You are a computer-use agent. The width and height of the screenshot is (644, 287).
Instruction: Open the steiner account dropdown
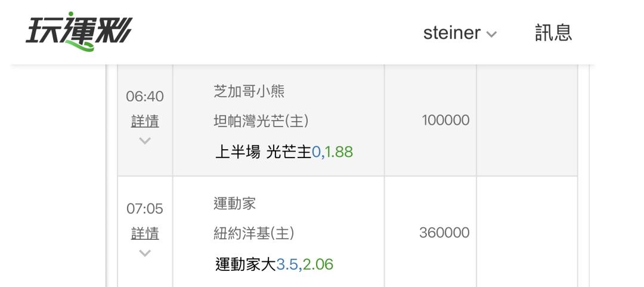(459, 33)
